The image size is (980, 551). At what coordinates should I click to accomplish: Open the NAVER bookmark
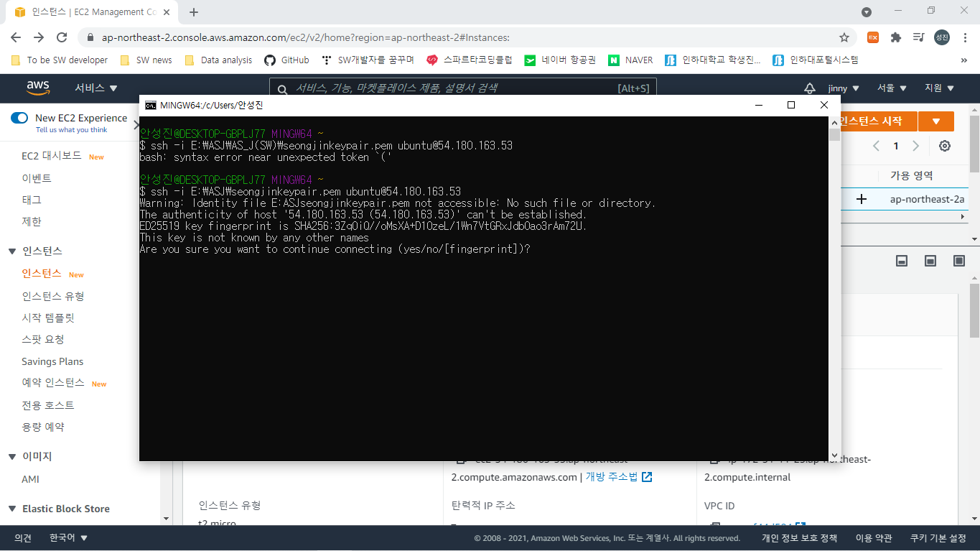pos(630,60)
